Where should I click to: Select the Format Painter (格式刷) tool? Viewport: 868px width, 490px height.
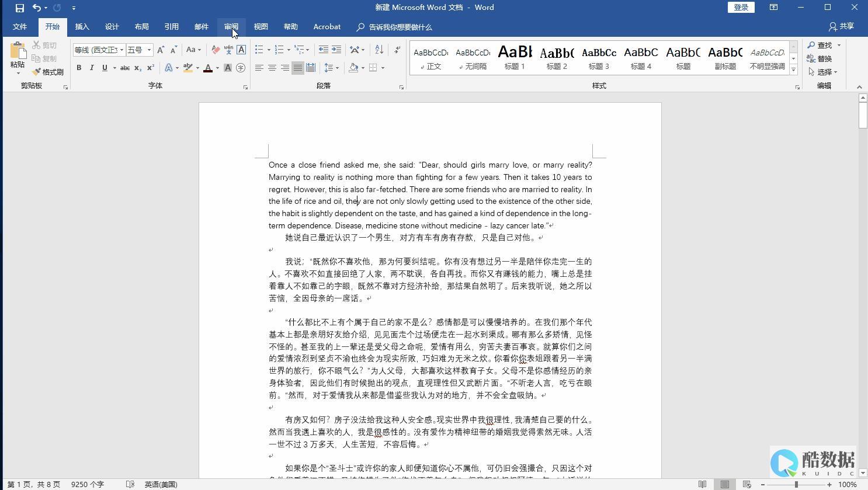pos(48,72)
